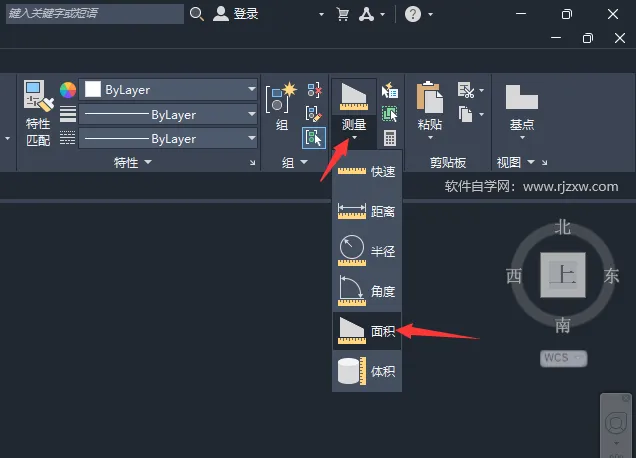The height and width of the screenshot is (458, 636).
Task: Click the Measure (测量) button
Action: [x=354, y=110]
